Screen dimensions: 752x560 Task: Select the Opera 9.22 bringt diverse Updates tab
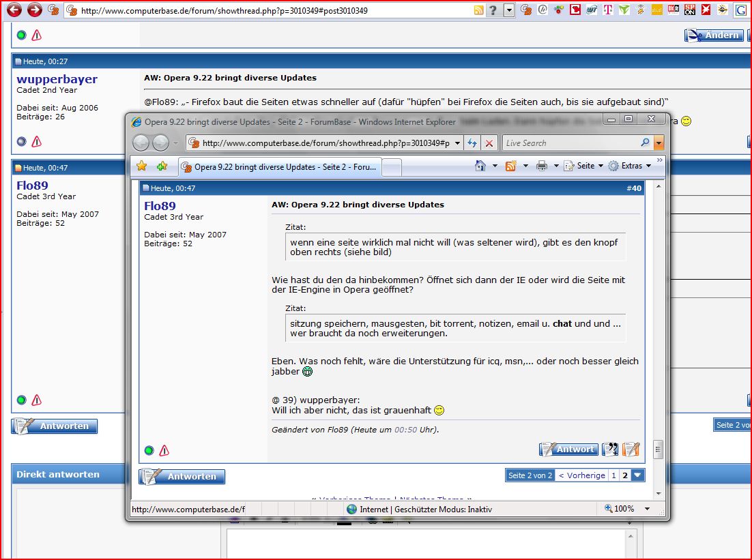(x=280, y=167)
